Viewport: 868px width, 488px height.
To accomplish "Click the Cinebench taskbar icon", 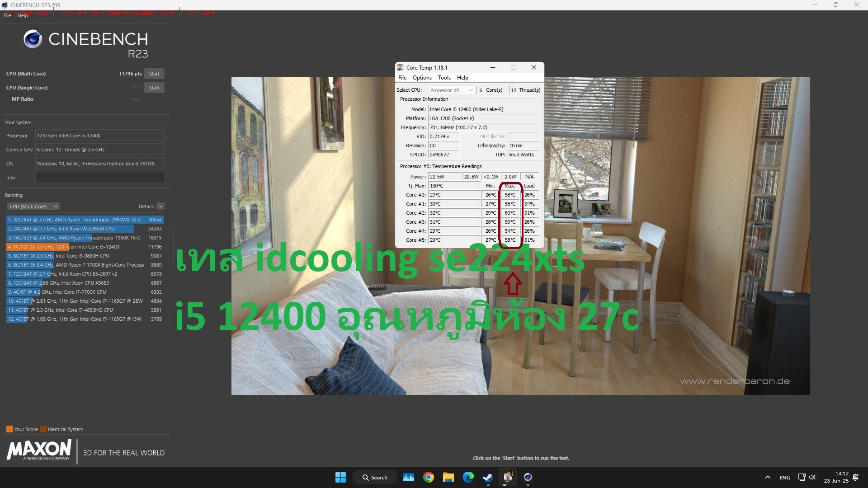I will 528,477.
